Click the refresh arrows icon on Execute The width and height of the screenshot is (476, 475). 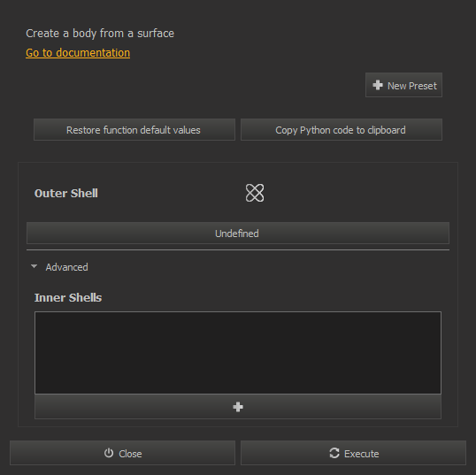(x=334, y=453)
